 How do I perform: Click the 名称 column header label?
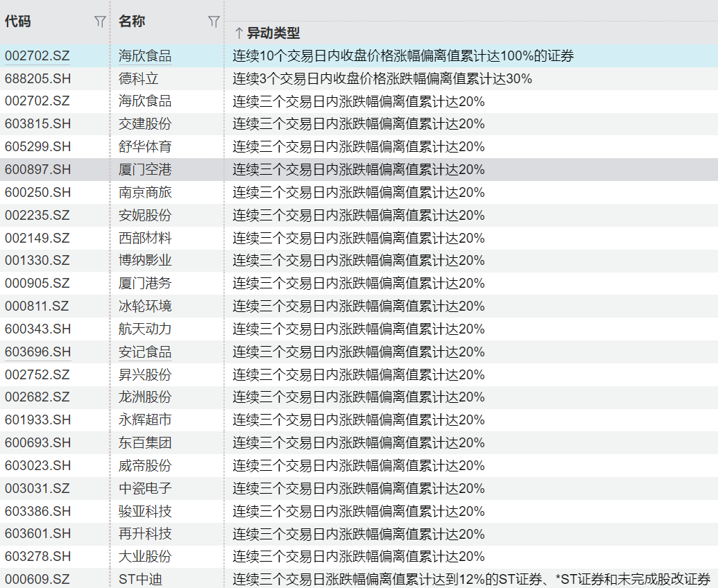pos(132,21)
